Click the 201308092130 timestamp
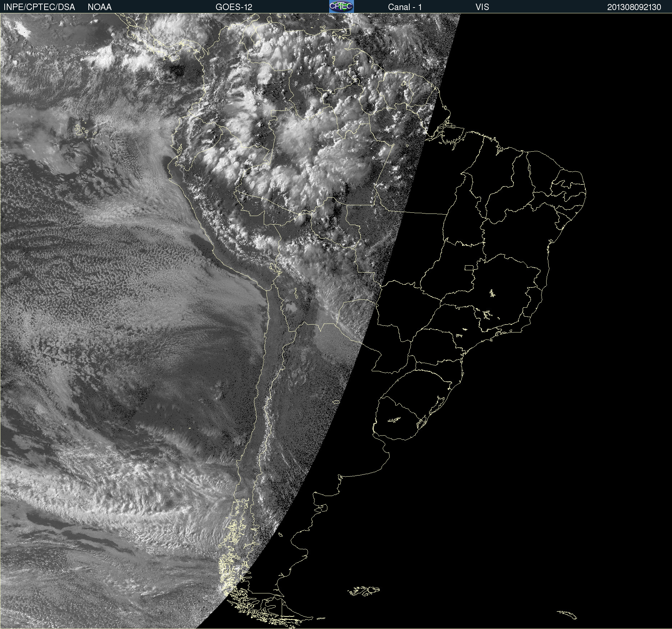The width and height of the screenshot is (672, 629). coord(634,7)
